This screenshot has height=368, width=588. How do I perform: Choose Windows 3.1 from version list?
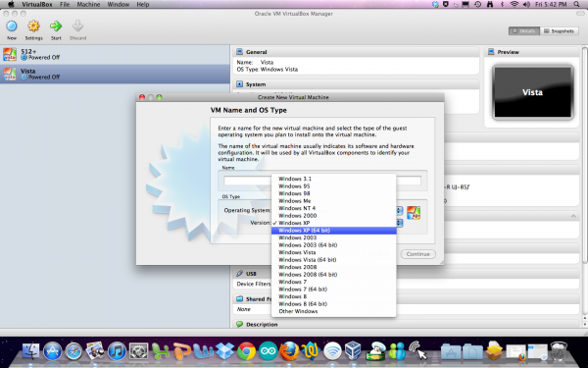[334, 179]
